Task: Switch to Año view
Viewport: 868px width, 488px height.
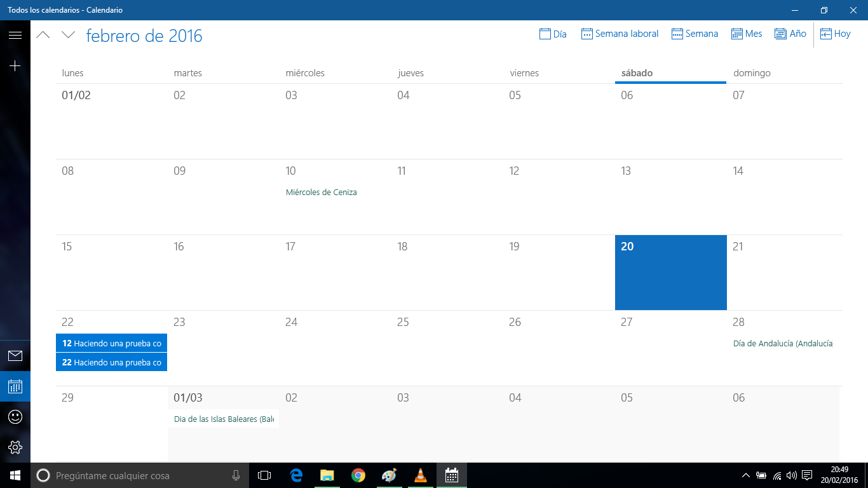Action: pos(790,34)
